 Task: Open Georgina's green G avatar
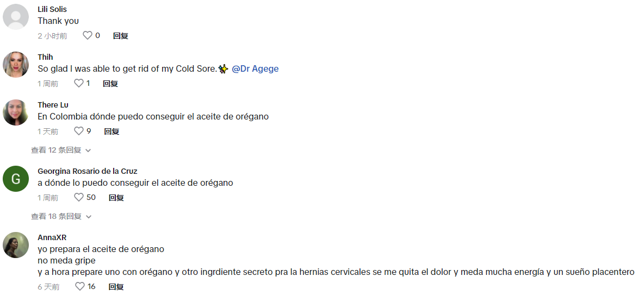click(16, 179)
